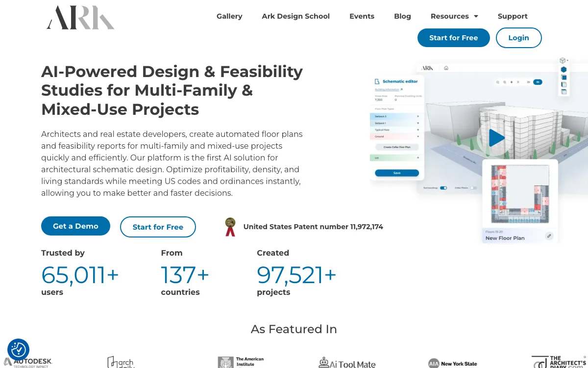The width and height of the screenshot is (588, 368).
Task: Click the home icon in the editor preview
Action: pos(446,68)
